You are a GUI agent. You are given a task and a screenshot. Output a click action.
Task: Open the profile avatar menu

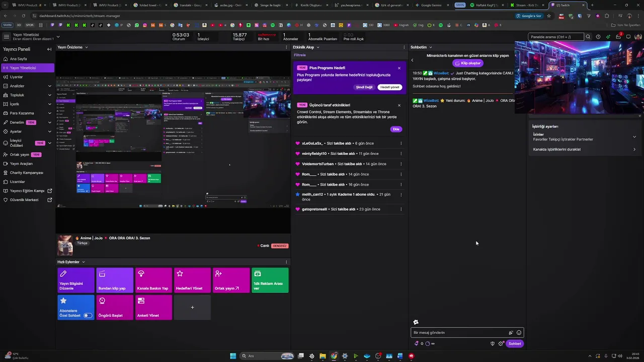638,37
